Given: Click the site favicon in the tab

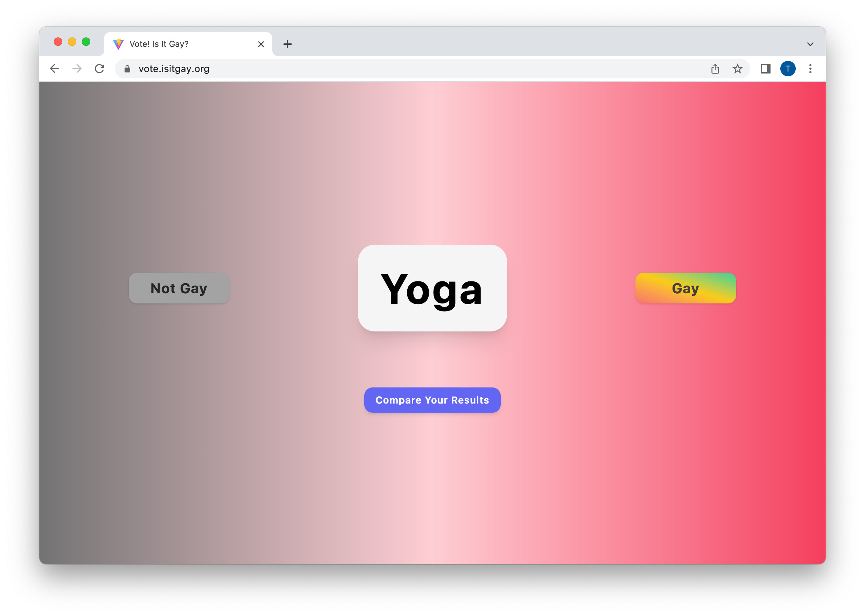Looking at the screenshot, I should (x=118, y=44).
